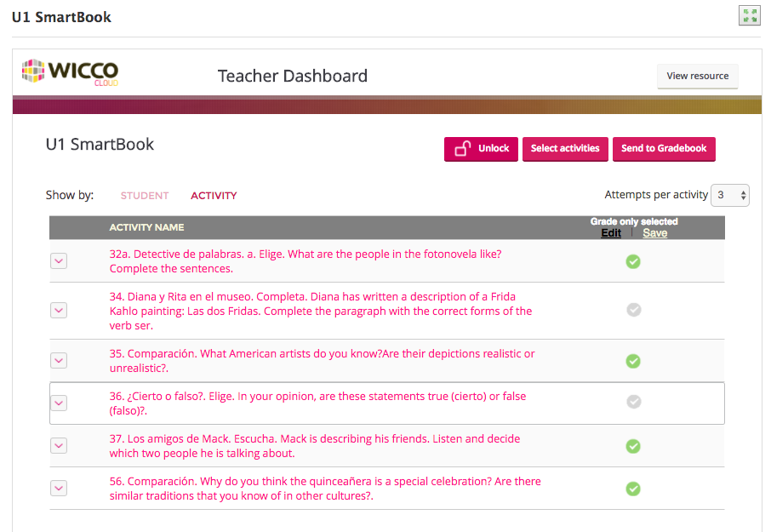Switch to show by STUDENT
The image size is (771, 532).
point(145,196)
